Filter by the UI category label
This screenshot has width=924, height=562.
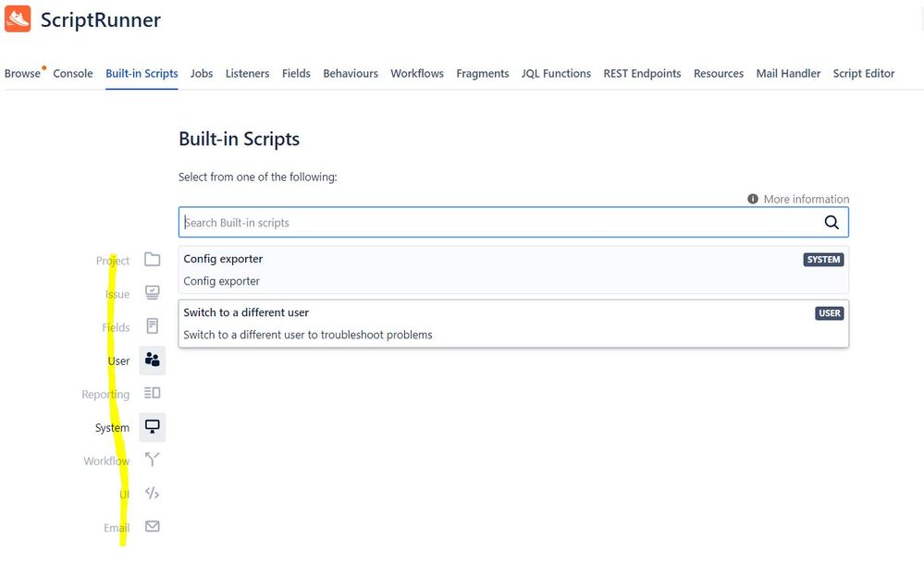point(124,495)
